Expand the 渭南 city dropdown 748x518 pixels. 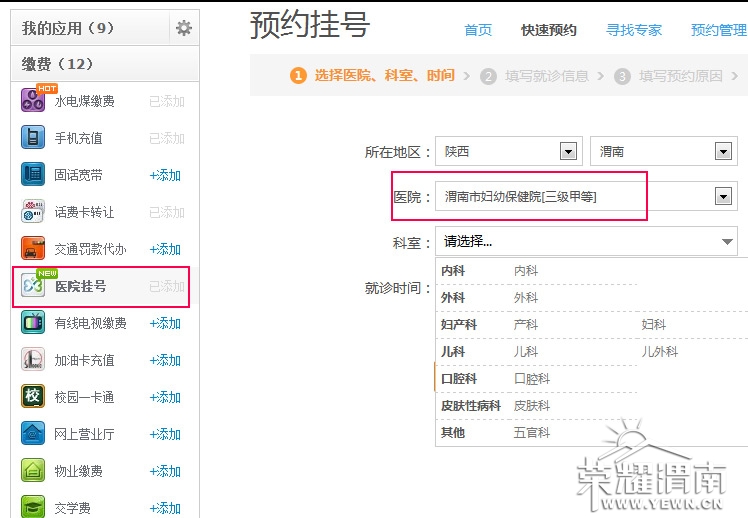[724, 152]
